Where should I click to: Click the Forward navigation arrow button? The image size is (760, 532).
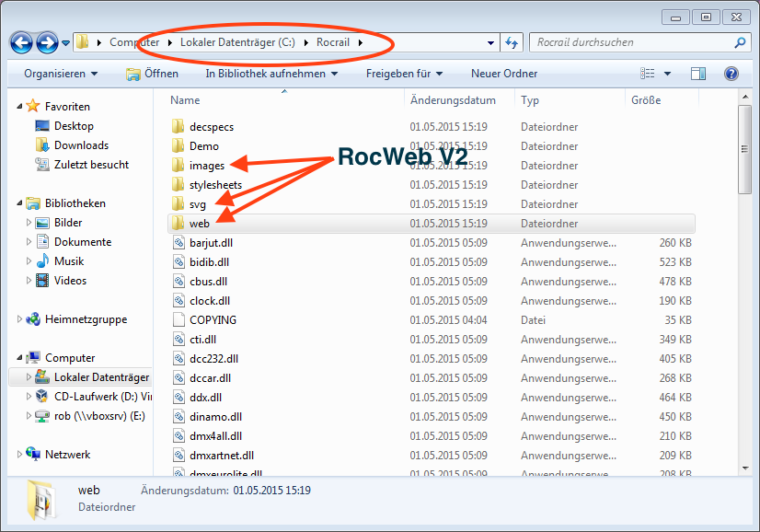[47, 42]
